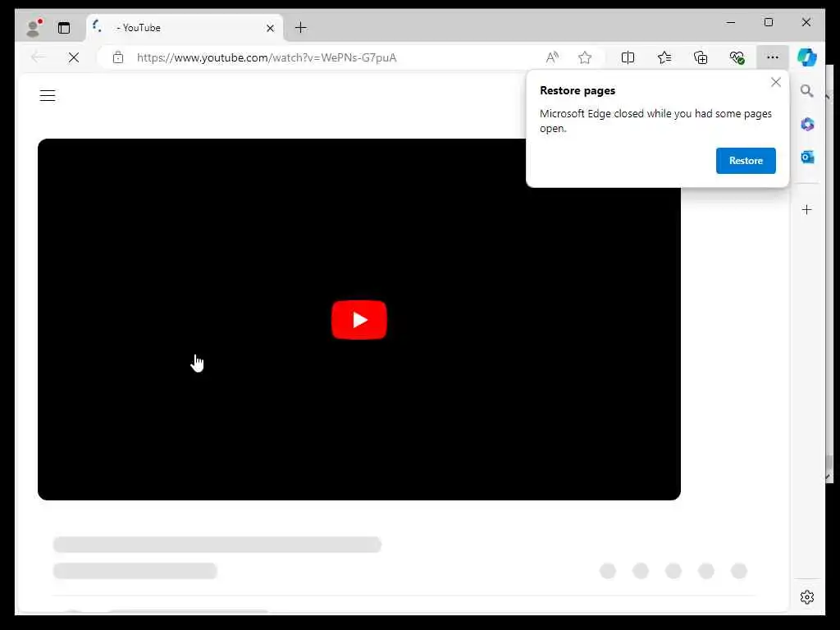Viewport: 840px width, 630px height.
Task: Open the Favorites list
Action: tap(664, 57)
